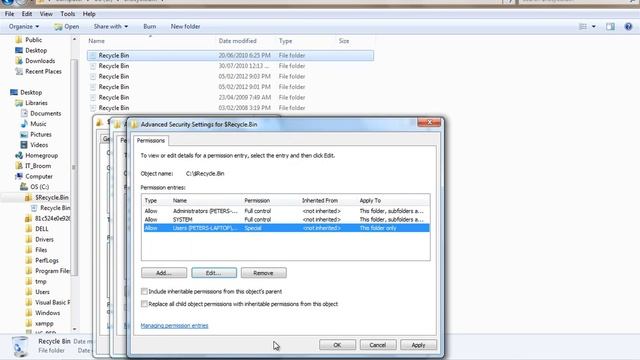The image size is (640, 360).
Task: Select the Permissions tab
Action: coord(151,140)
